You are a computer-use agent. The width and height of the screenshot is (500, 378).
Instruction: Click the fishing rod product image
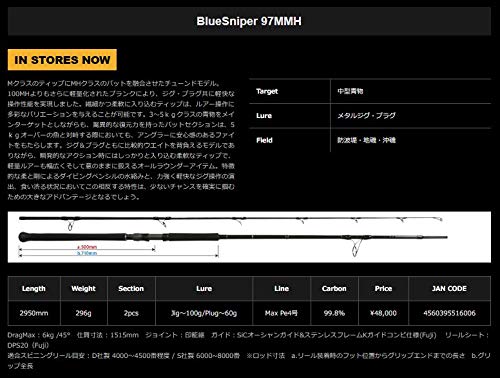point(249,237)
